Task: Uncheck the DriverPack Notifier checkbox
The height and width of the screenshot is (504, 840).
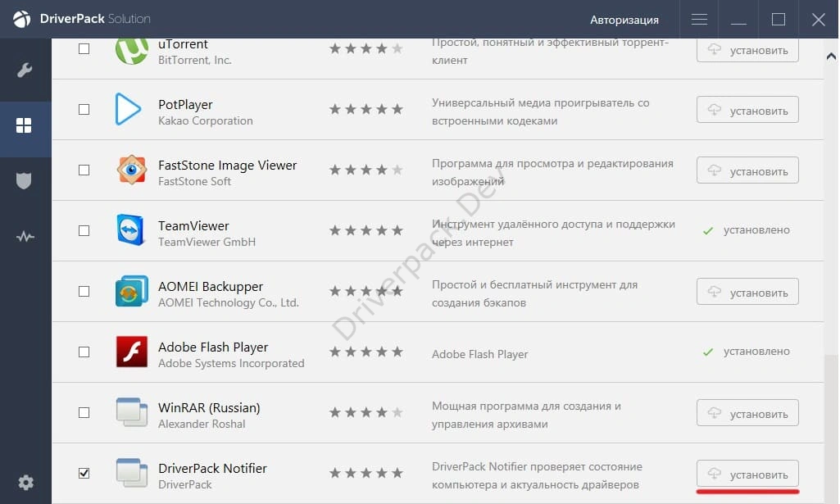Action: 84,473
